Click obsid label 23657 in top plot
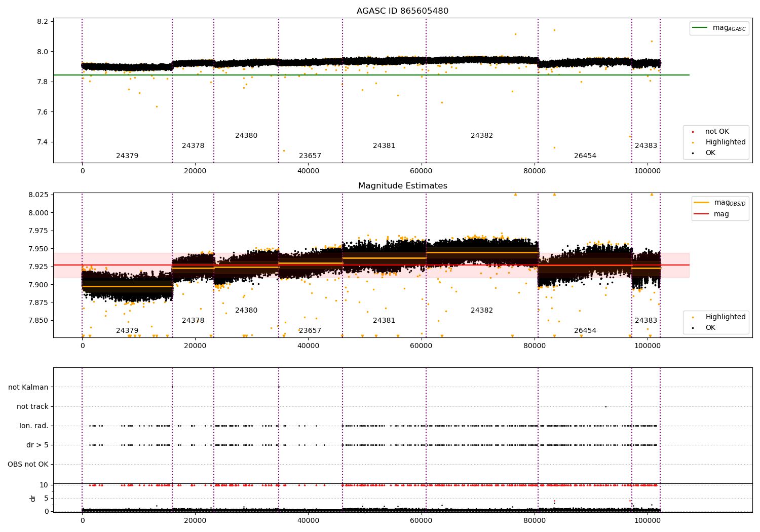The width and height of the screenshot is (760, 532). 310,156
